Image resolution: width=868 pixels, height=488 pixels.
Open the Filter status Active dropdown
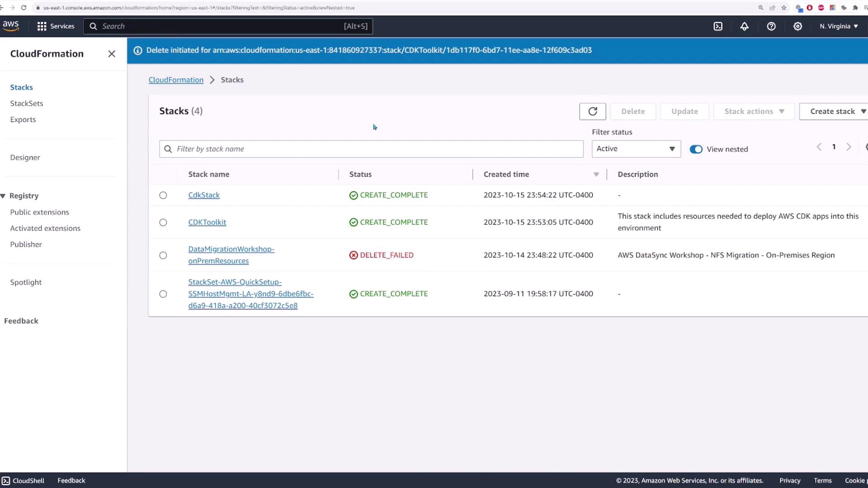point(636,149)
